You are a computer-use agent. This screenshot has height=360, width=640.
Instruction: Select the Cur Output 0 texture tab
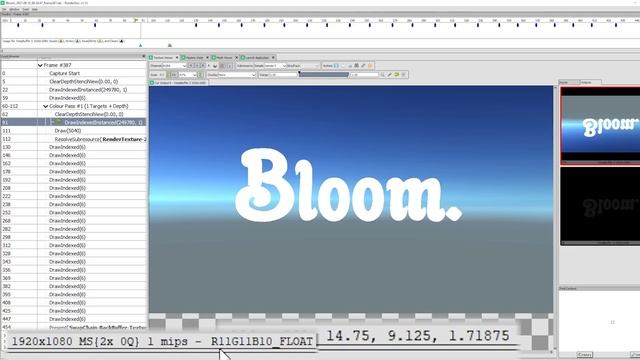click(x=178, y=82)
